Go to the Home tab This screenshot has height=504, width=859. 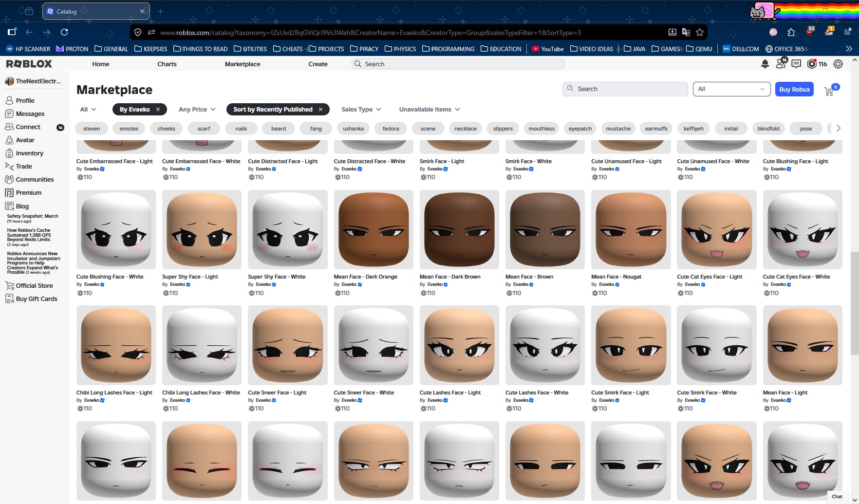click(101, 64)
